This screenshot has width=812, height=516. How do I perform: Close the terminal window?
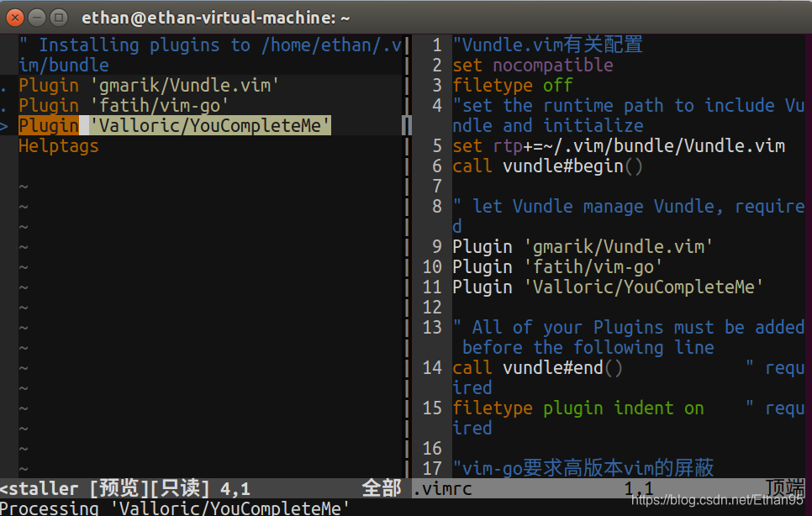click(x=15, y=18)
